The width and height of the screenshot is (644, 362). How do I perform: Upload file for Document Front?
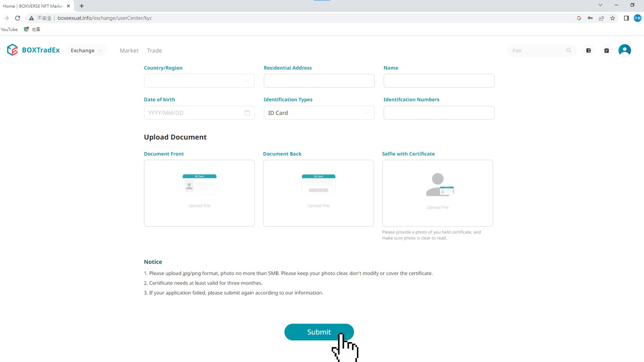pos(199,193)
